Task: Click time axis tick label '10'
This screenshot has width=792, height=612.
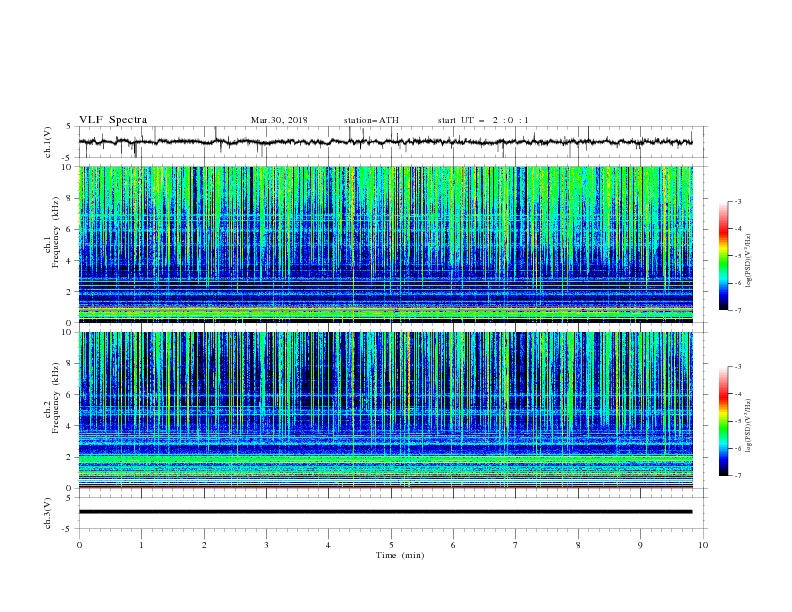Action: [703, 545]
